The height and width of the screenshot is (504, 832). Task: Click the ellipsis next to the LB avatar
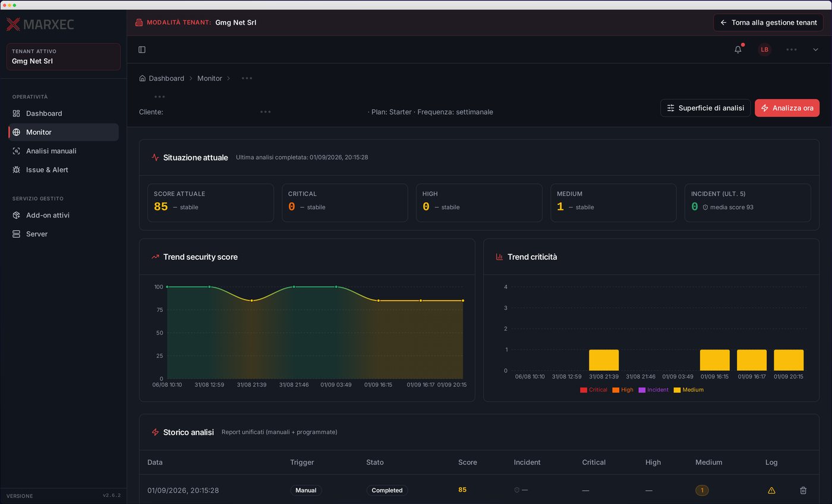tap(791, 50)
